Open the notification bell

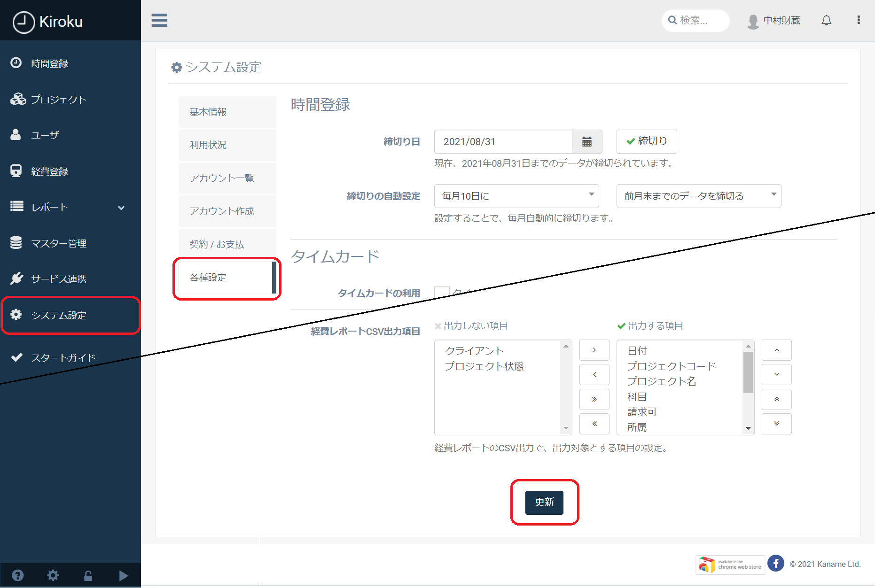click(826, 20)
